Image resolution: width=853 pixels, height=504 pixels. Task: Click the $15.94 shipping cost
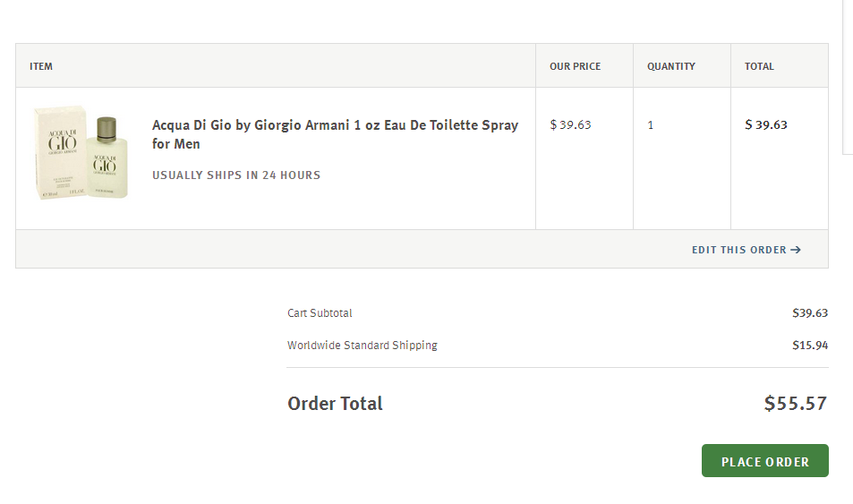[809, 345]
